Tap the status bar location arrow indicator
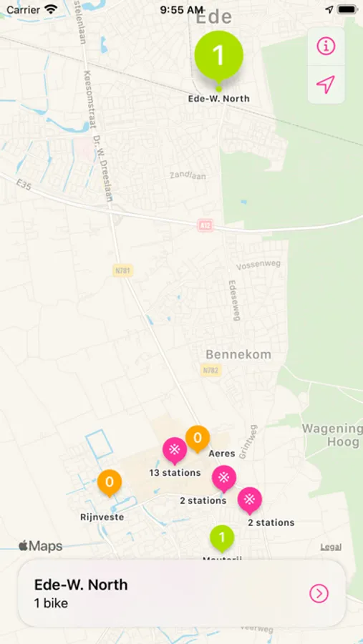The height and width of the screenshot is (644, 363). (x=329, y=9)
